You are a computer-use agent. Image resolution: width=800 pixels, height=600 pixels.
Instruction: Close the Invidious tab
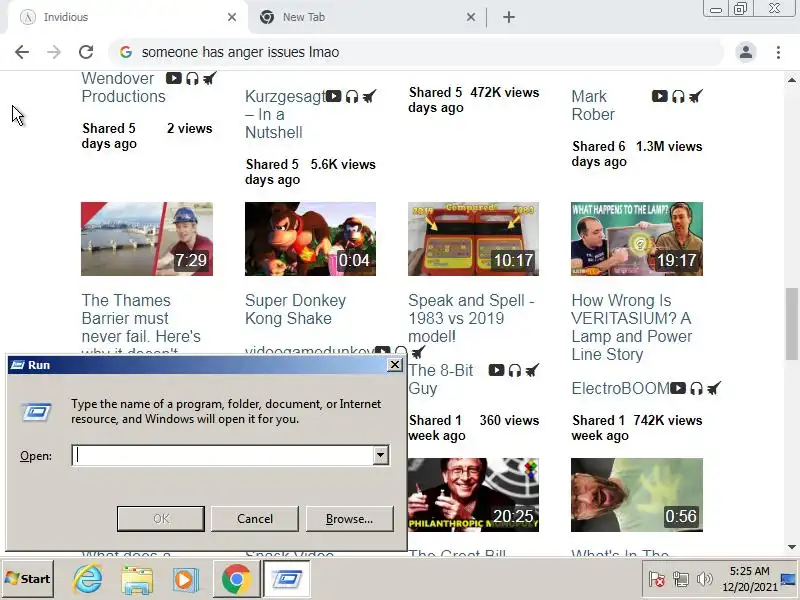coord(232,17)
